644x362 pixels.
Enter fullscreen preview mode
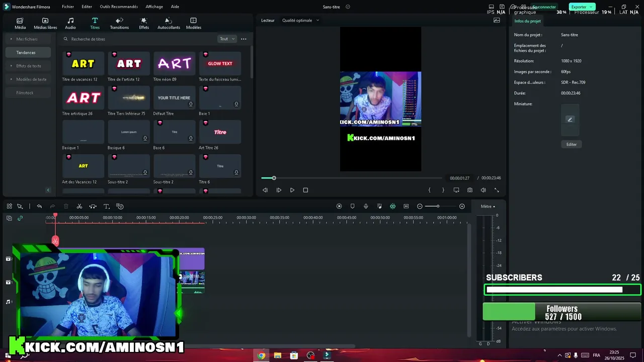(x=497, y=190)
